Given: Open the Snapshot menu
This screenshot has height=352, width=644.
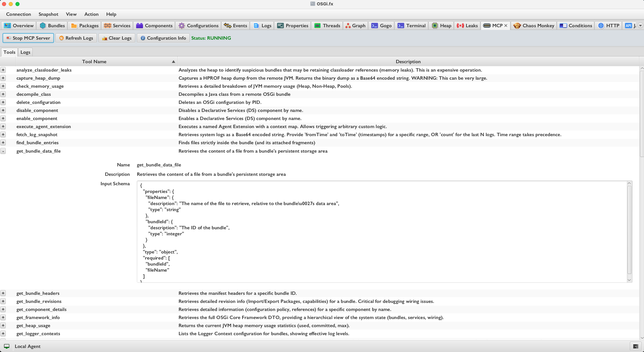Looking at the screenshot, I should [x=48, y=14].
